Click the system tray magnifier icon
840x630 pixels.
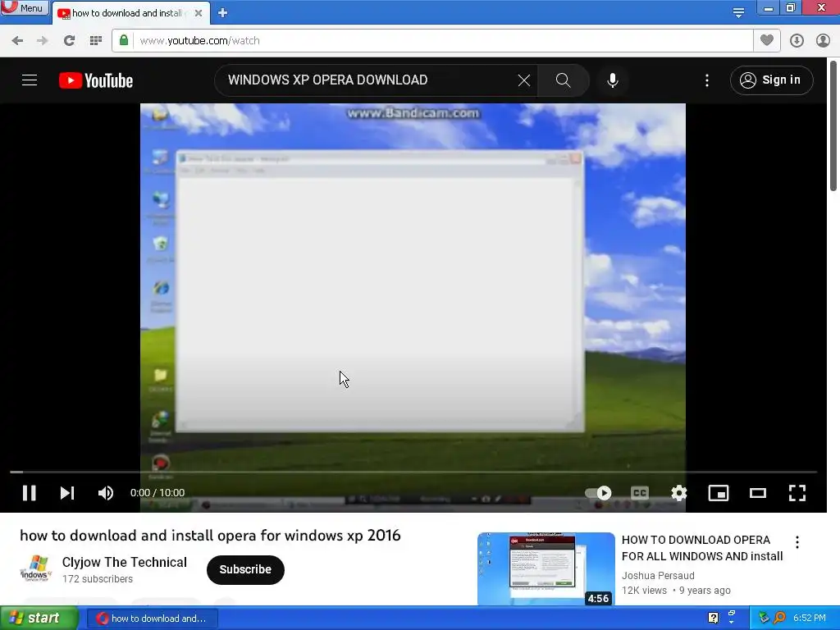779,619
